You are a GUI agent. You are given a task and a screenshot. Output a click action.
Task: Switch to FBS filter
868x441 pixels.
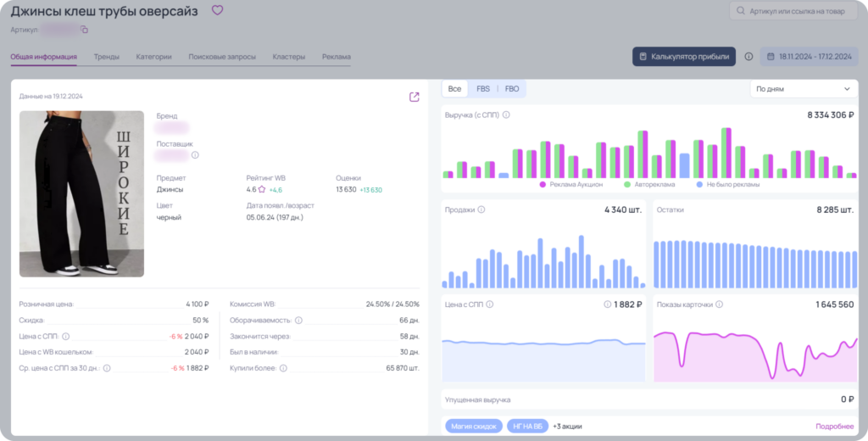[483, 89]
